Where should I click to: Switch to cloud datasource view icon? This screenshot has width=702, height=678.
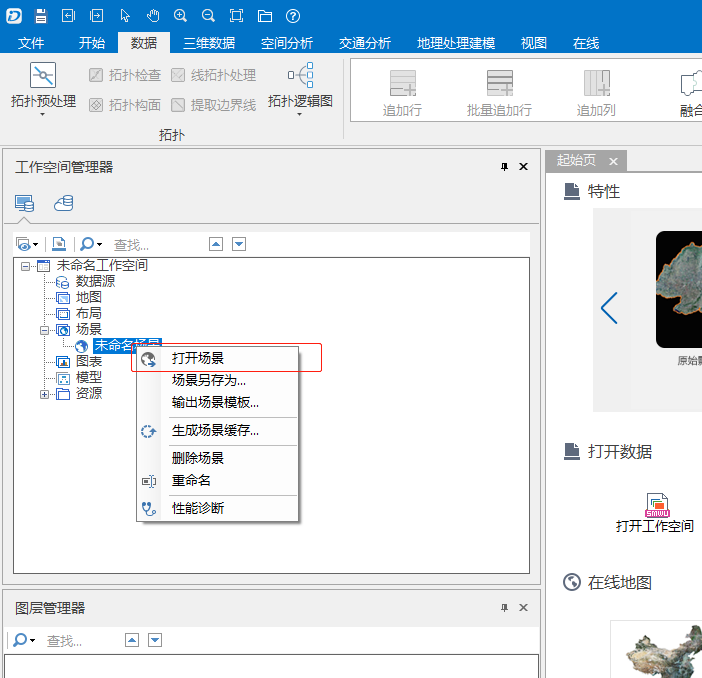(x=64, y=203)
